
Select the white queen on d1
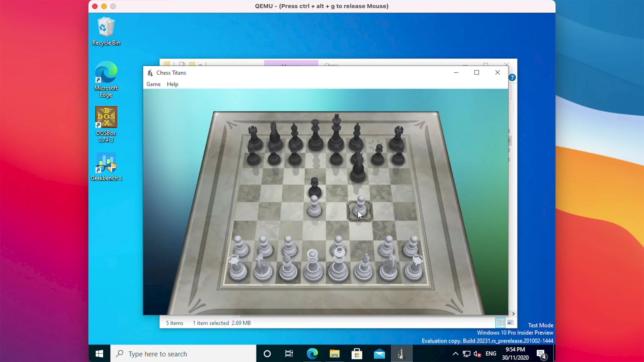(313, 265)
